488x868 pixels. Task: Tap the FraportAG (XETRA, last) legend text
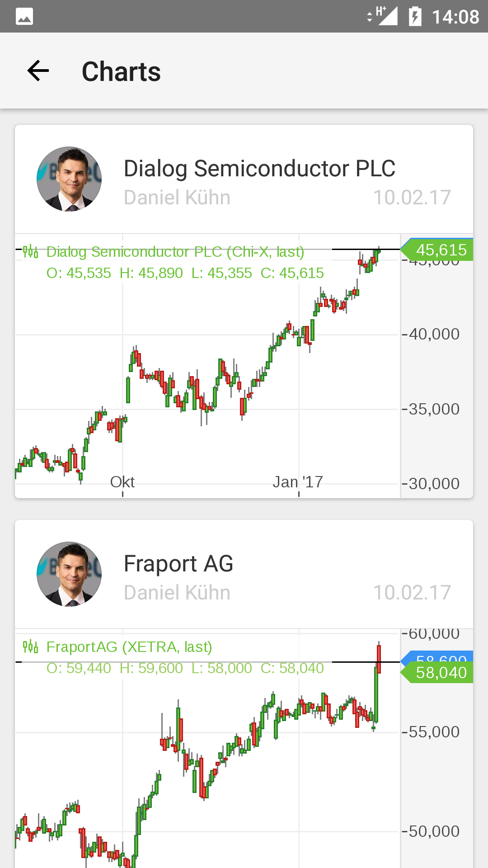pos(129,646)
